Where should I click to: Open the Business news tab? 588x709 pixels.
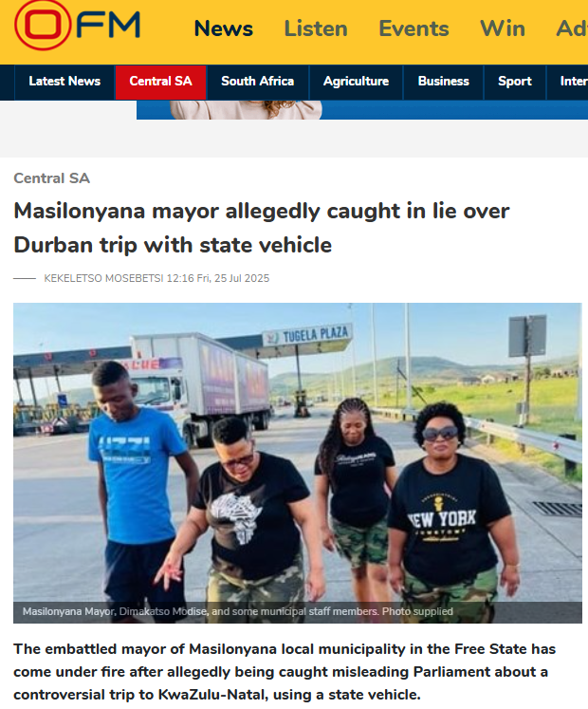coord(444,82)
